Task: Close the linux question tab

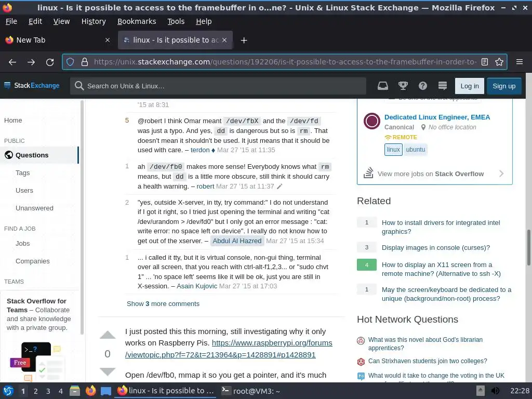Action: [x=224, y=40]
